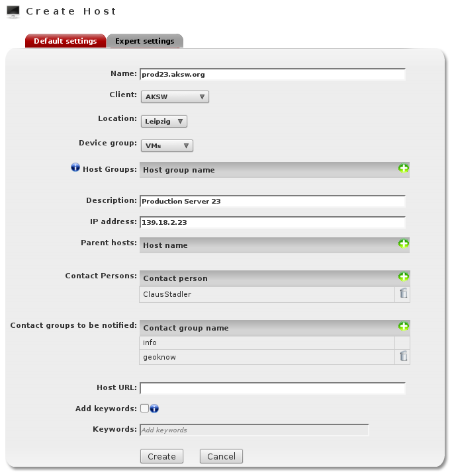Click the green plus icon for Host Groups
Viewport: 454px width, 476px height.
pos(403,169)
